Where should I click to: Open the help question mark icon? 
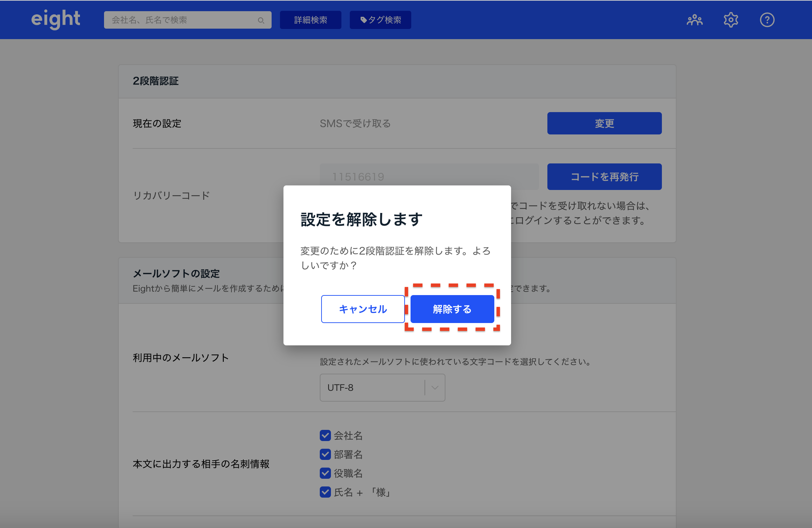click(x=767, y=20)
